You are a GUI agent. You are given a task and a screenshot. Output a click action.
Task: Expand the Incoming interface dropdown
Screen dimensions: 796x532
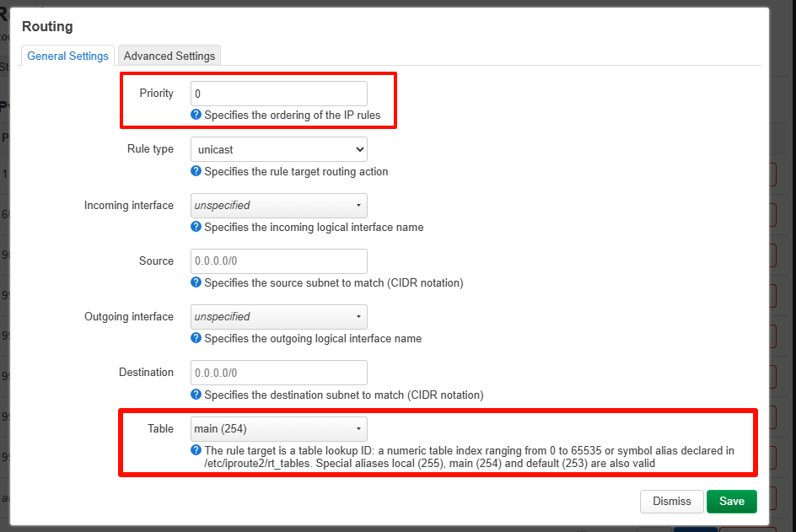point(278,205)
